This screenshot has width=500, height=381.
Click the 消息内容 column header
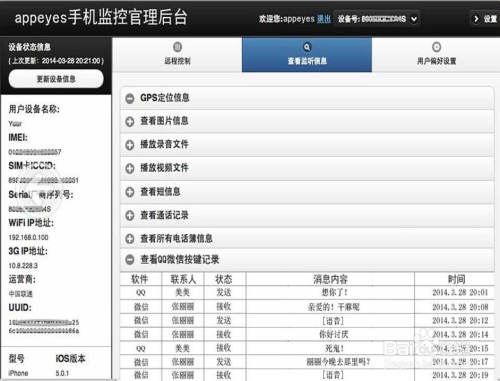(x=330, y=279)
